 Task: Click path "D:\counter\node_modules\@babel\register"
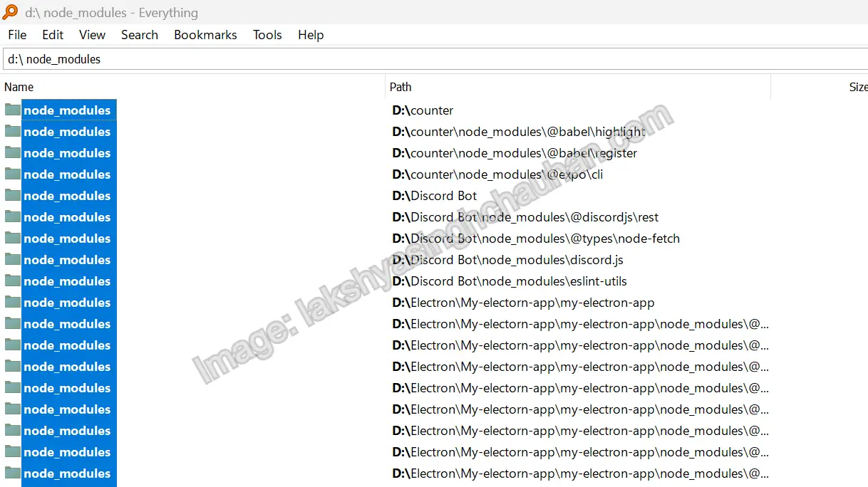click(515, 153)
